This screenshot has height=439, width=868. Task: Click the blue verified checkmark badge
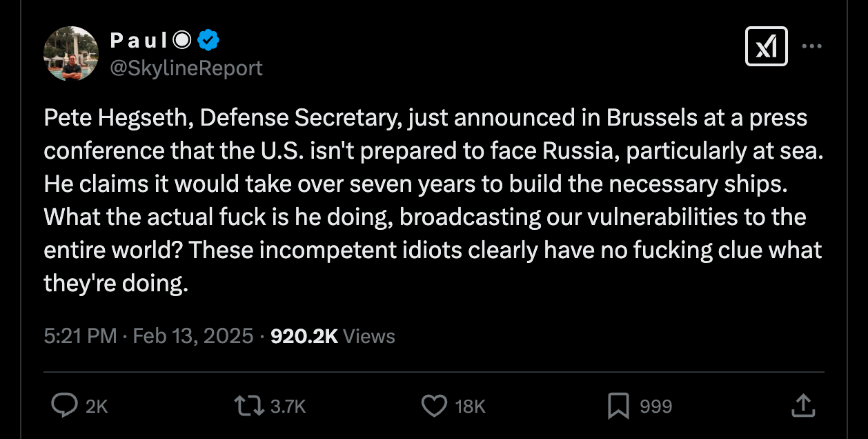coord(208,41)
